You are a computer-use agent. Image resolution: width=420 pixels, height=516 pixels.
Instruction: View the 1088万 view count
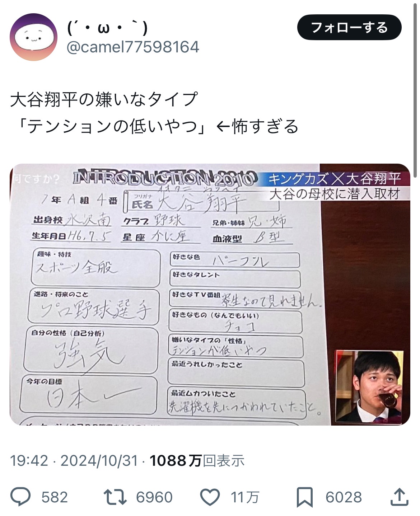tap(197, 460)
